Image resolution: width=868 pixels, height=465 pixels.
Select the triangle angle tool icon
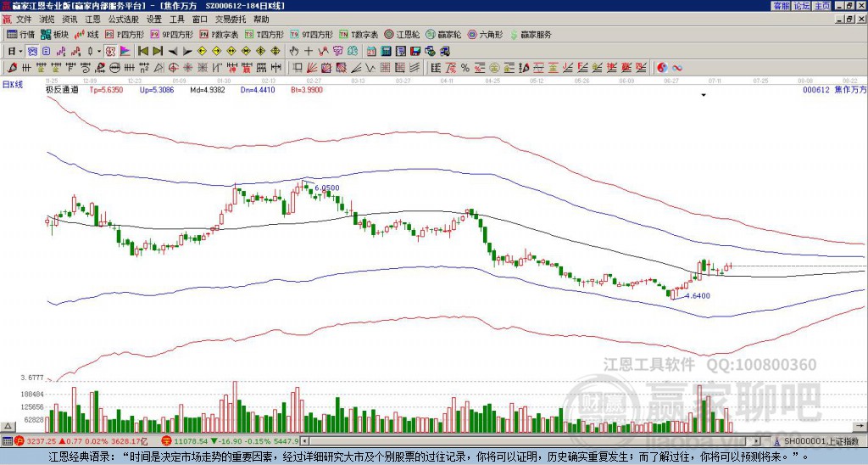coord(159,68)
